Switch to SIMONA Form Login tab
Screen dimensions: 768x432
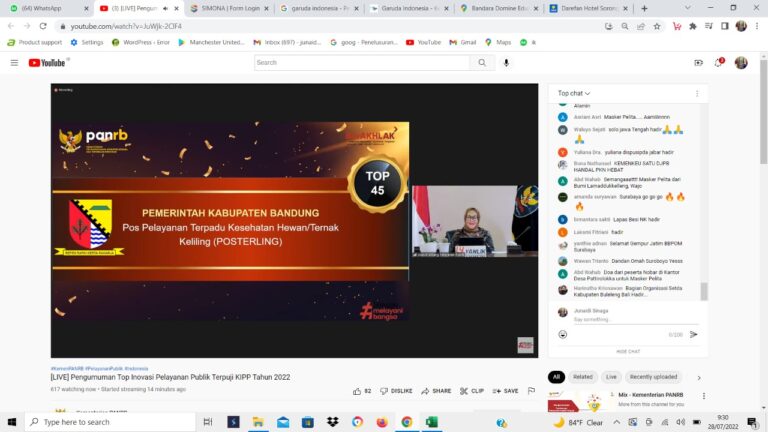click(x=230, y=8)
